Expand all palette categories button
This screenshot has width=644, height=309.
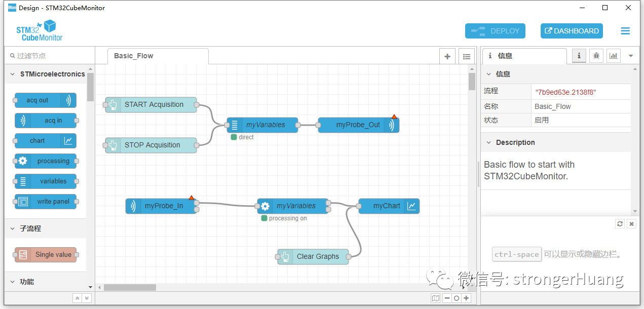coord(87,298)
